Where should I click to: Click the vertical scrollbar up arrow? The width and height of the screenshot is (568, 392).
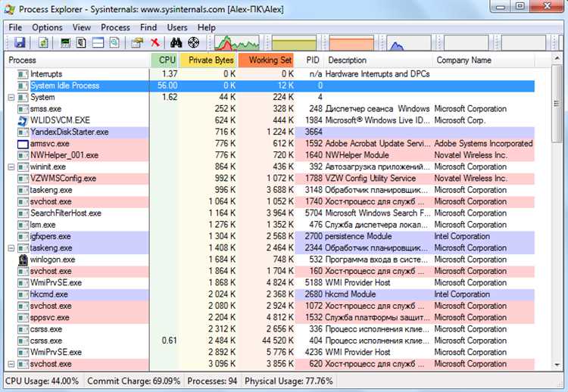(557, 58)
